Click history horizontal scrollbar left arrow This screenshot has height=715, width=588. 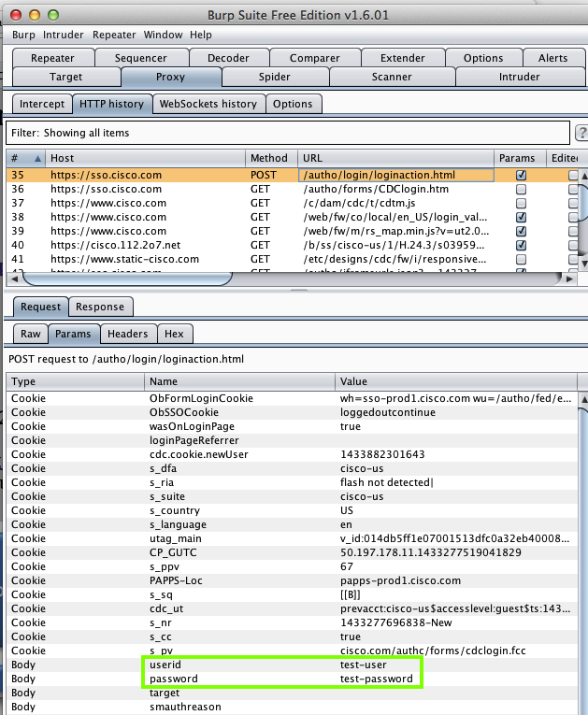click(14, 279)
